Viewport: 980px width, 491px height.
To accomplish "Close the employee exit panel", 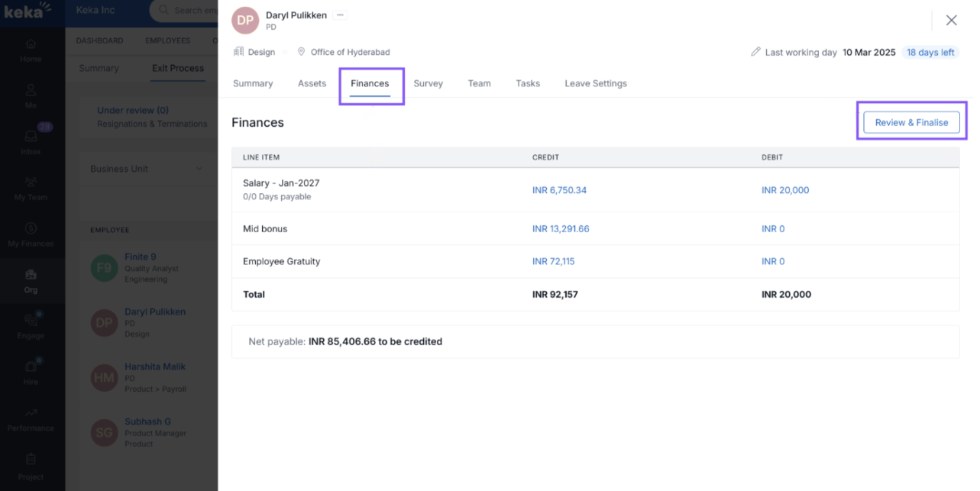I will click(x=951, y=21).
